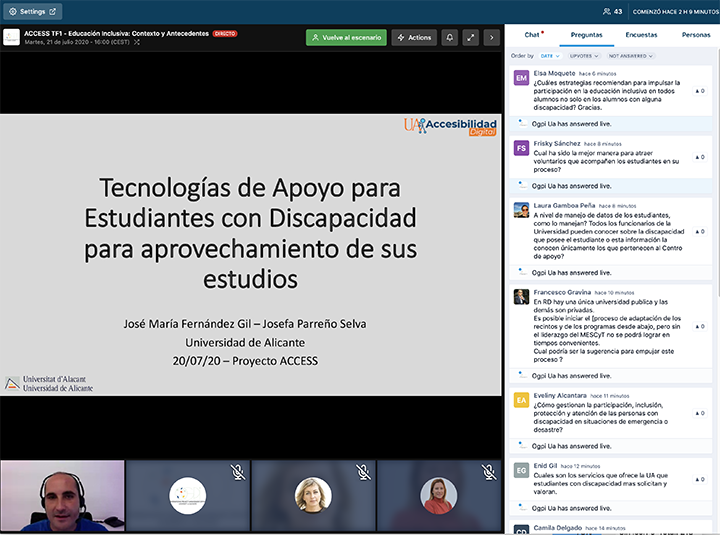This screenshot has width=720, height=535.
Task: Click Enid Gil's EG avatar
Action: click(521, 470)
